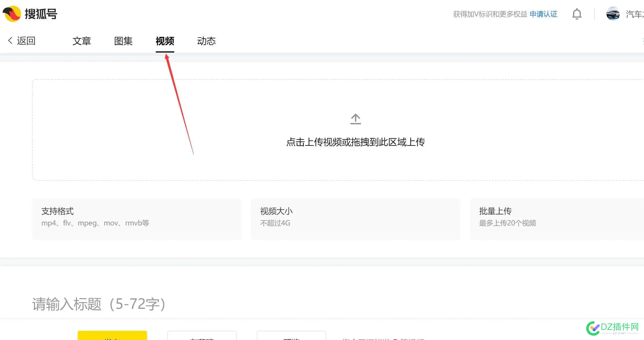644x340 pixels.
Task: Click the 支持格式 info card
Action: point(137,218)
